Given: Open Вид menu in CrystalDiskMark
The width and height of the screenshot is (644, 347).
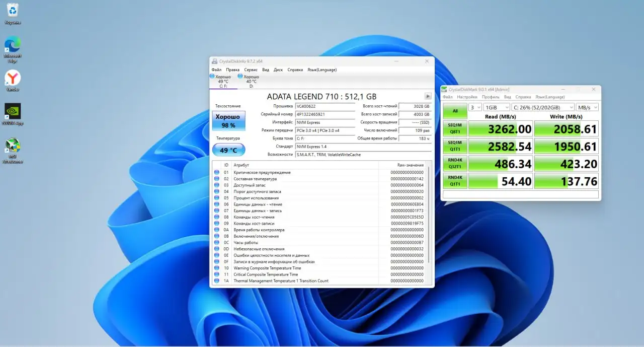Looking at the screenshot, I should (508, 97).
